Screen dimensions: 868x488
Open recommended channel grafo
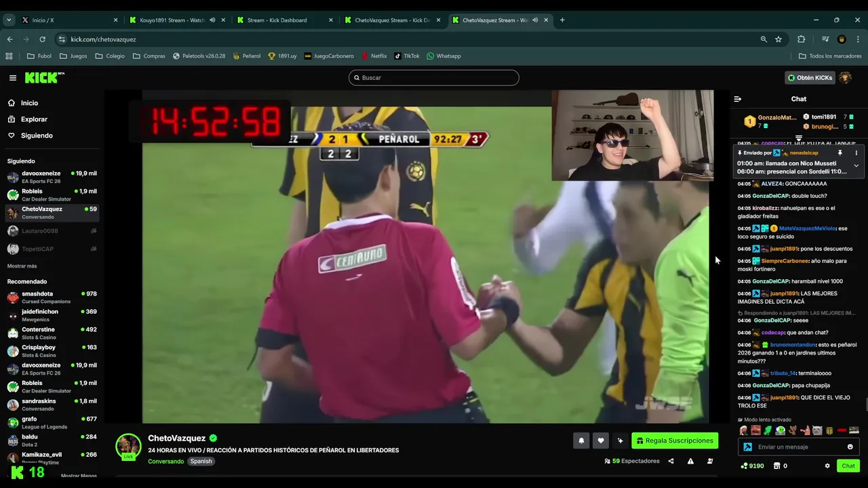(x=52, y=422)
